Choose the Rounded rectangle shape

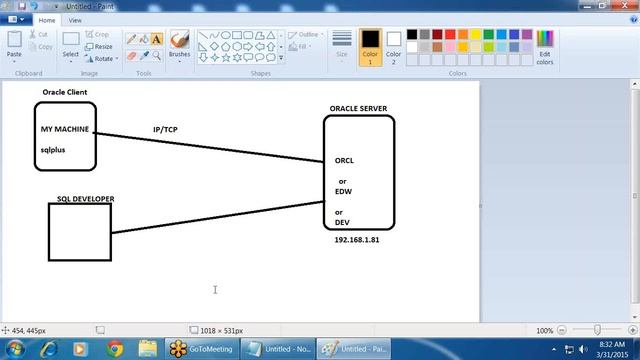point(248,36)
